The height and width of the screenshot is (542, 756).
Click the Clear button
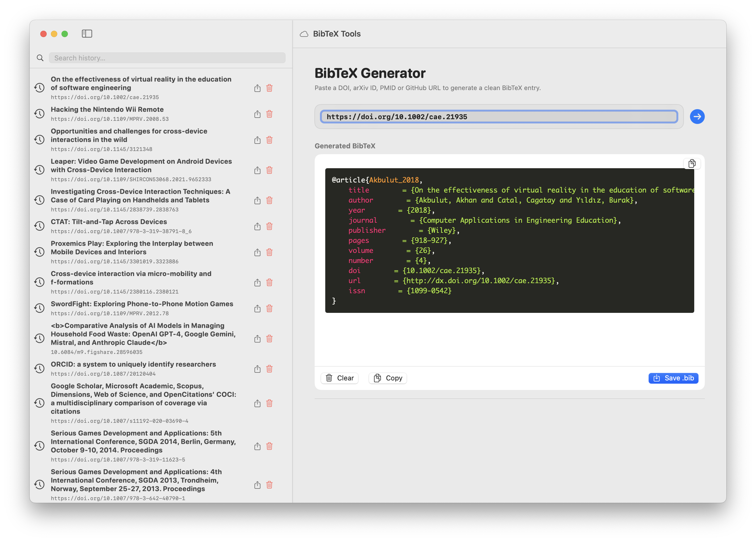tap(339, 378)
